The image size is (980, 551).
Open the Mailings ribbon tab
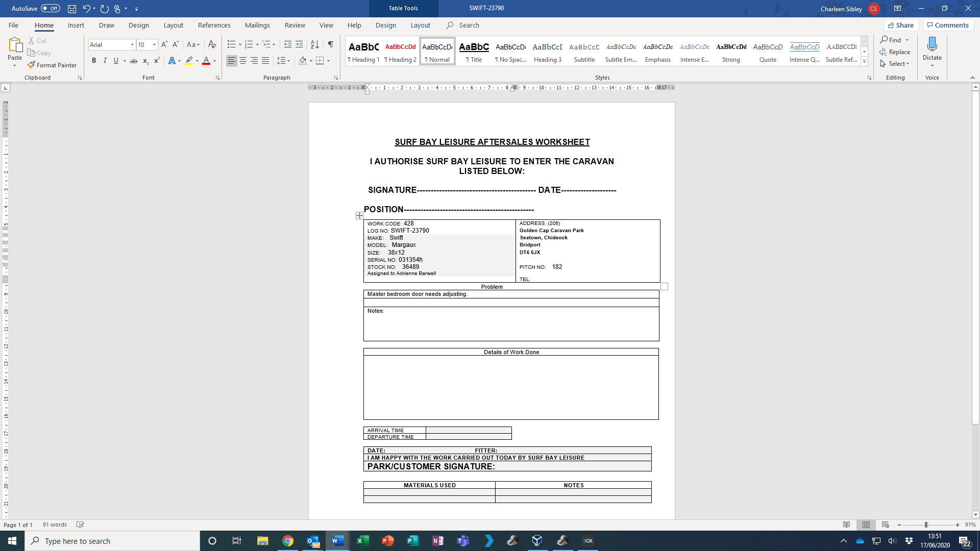click(x=257, y=25)
